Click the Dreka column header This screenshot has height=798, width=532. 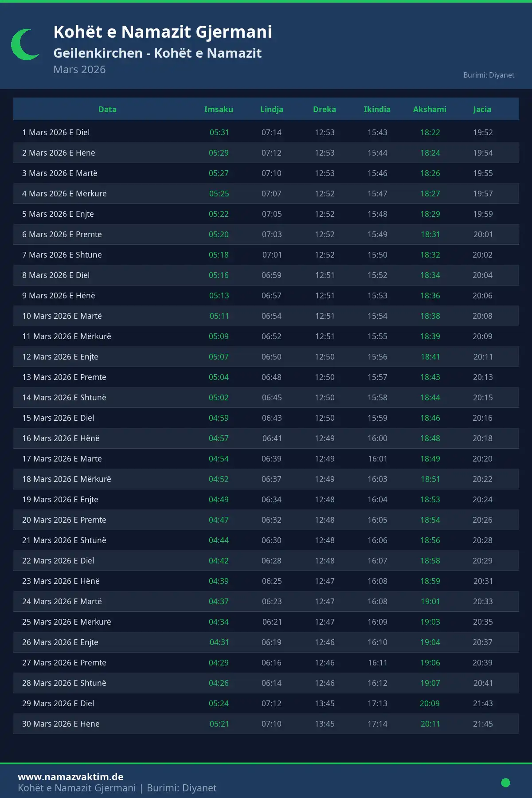point(325,110)
